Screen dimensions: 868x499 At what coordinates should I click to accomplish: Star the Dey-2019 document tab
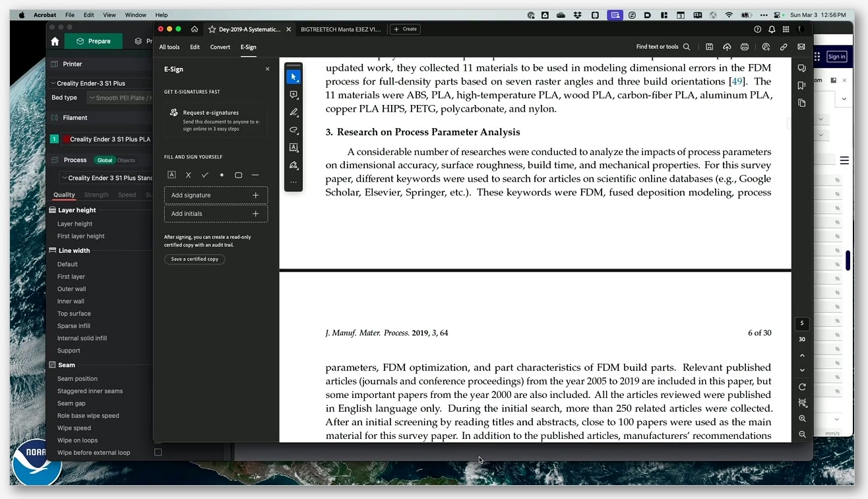click(x=212, y=29)
